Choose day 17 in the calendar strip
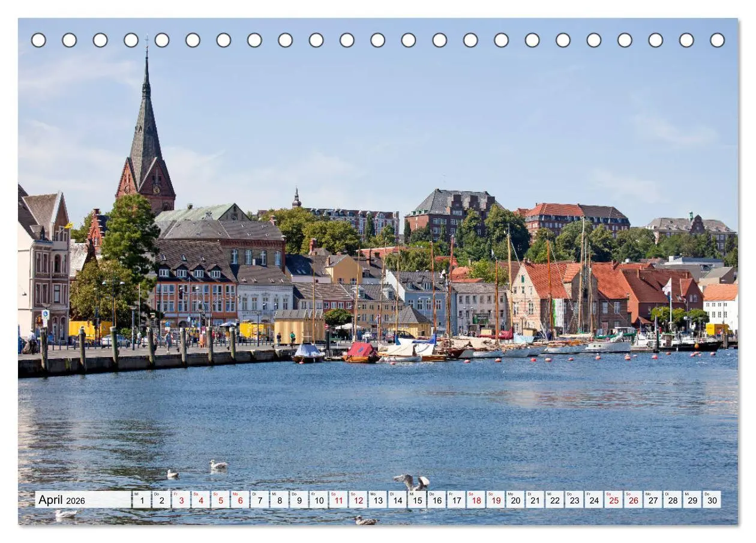The image size is (756, 543). point(456,500)
